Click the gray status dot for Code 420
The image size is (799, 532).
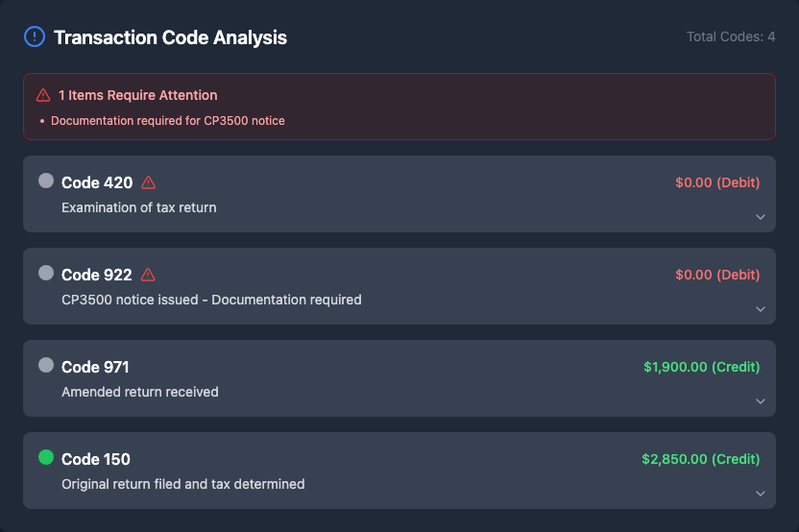click(45, 181)
